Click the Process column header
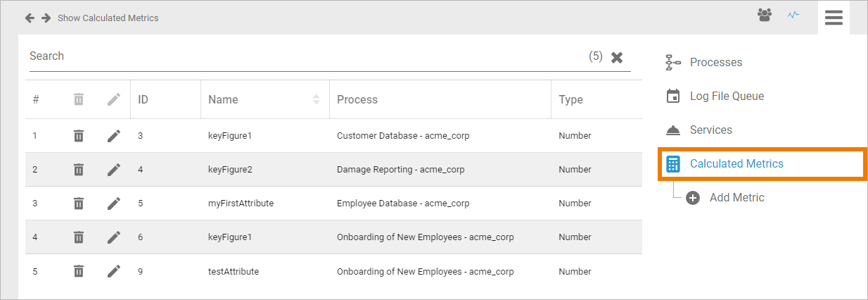868x300 pixels. [357, 100]
